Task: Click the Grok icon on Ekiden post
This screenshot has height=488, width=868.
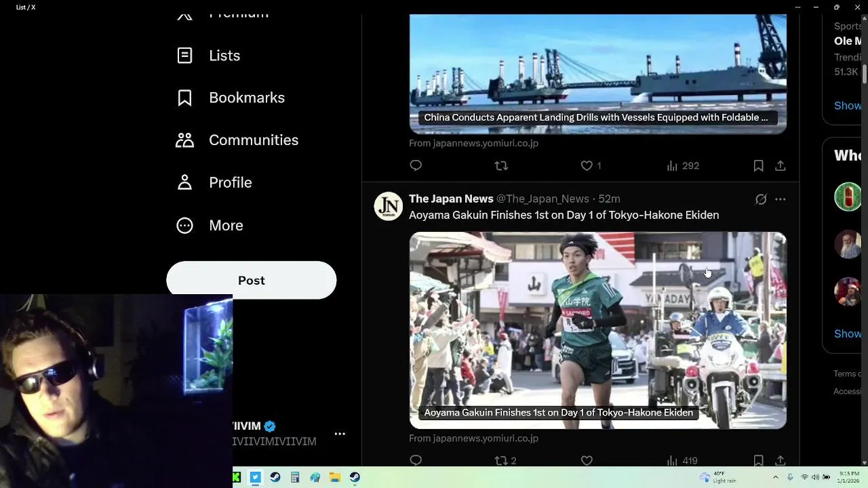Action: pyautogui.click(x=761, y=199)
